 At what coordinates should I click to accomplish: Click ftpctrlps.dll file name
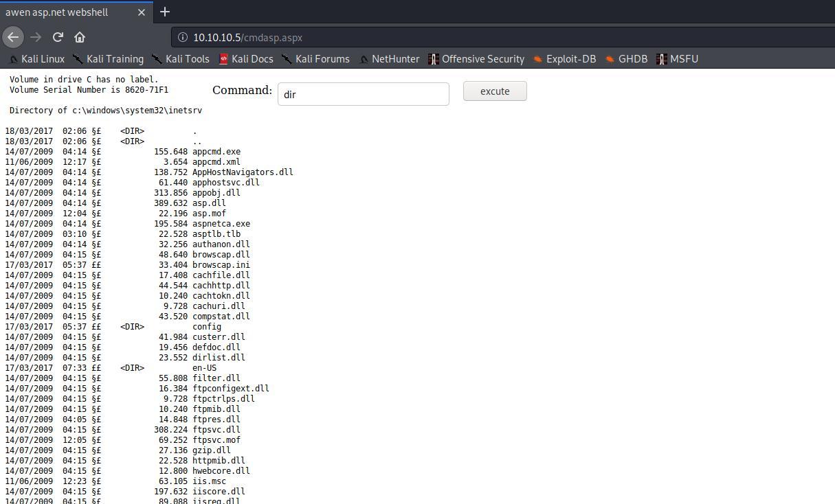223,399
